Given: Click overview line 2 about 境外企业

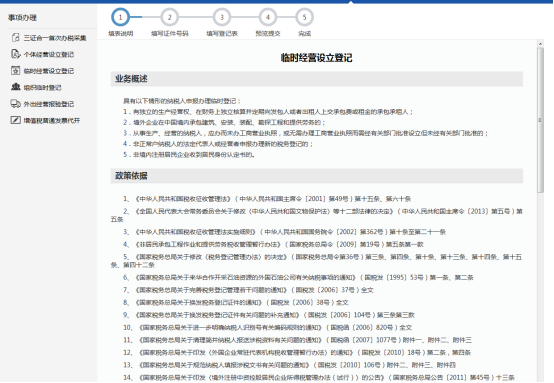Looking at the screenshot, I should 224,123.
